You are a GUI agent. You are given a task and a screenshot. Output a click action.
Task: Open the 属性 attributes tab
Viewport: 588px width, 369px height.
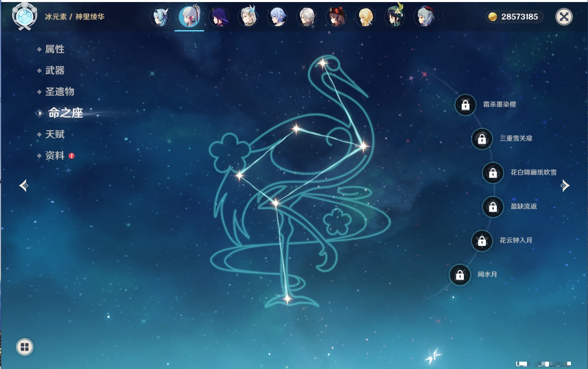tap(55, 49)
